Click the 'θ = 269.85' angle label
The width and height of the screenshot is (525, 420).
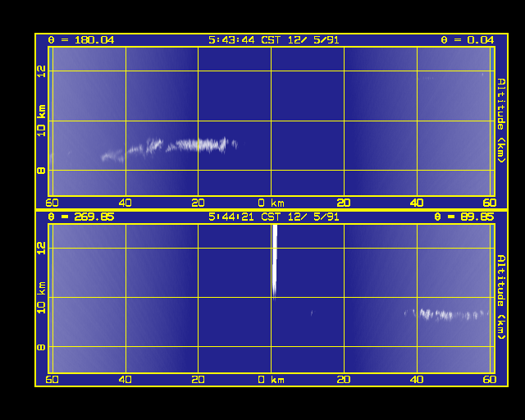pos(81,217)
